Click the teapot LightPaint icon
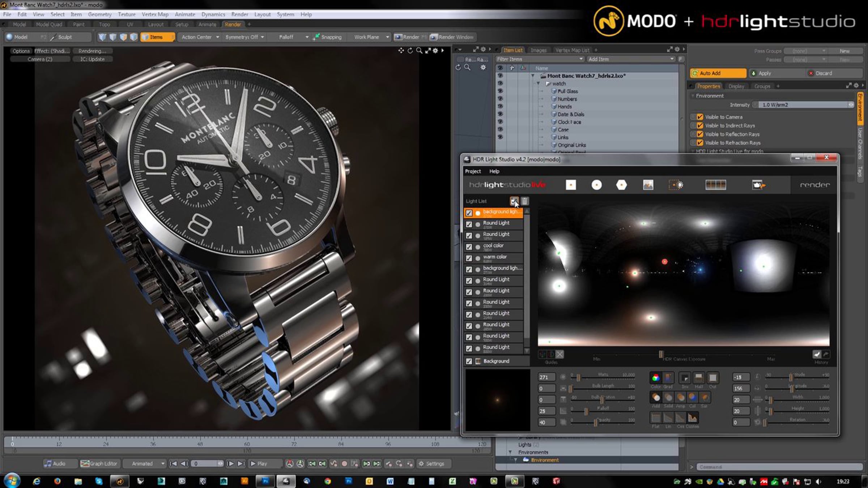The width and height of the screenshot is (868, 488). point(758,185)
